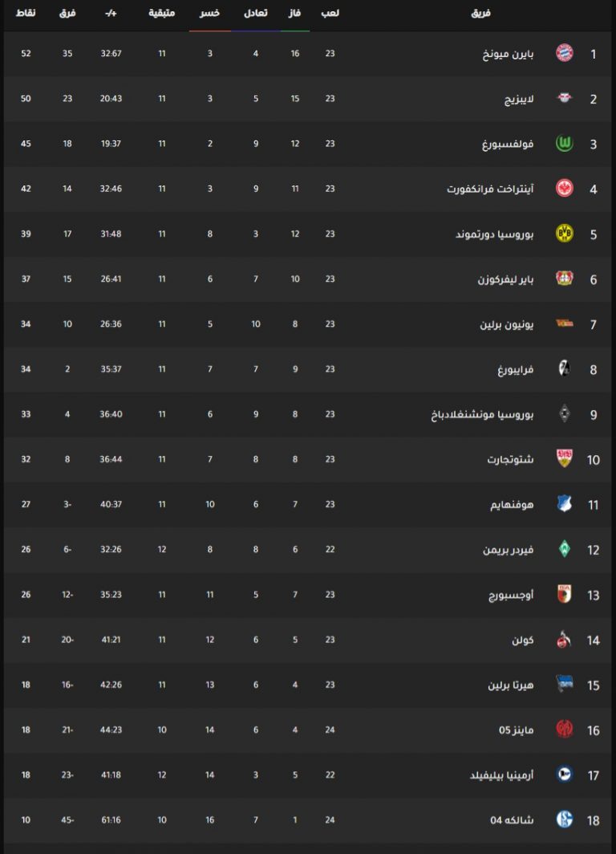616x854 pixels.
Task: Click the Bayer Leverkusen crest
Action: pos(565,279)
